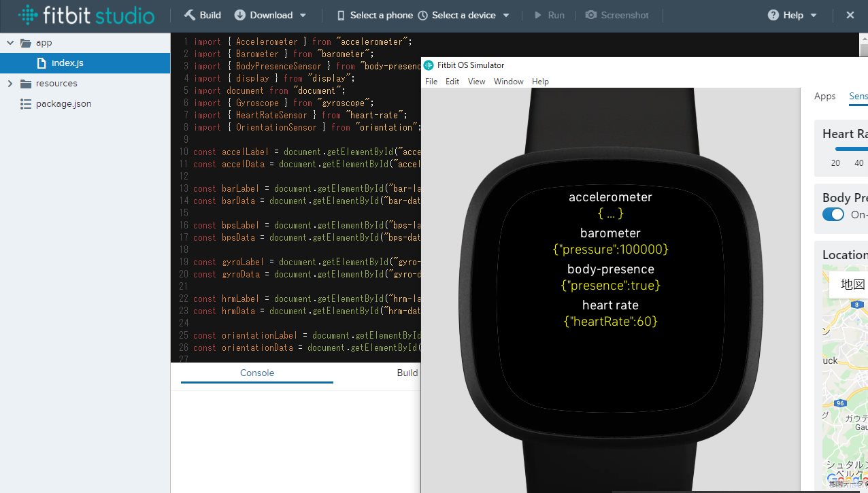Open the package.json file
The image size is (868, 493).
click(x=84, y=103)
